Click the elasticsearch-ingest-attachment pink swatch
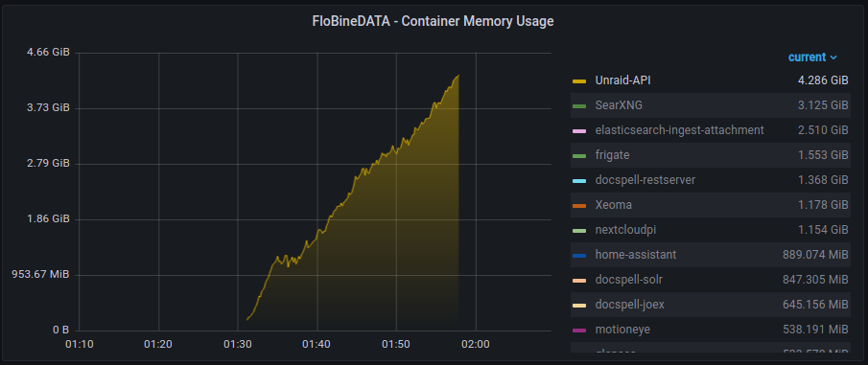 tap(579, 131)
